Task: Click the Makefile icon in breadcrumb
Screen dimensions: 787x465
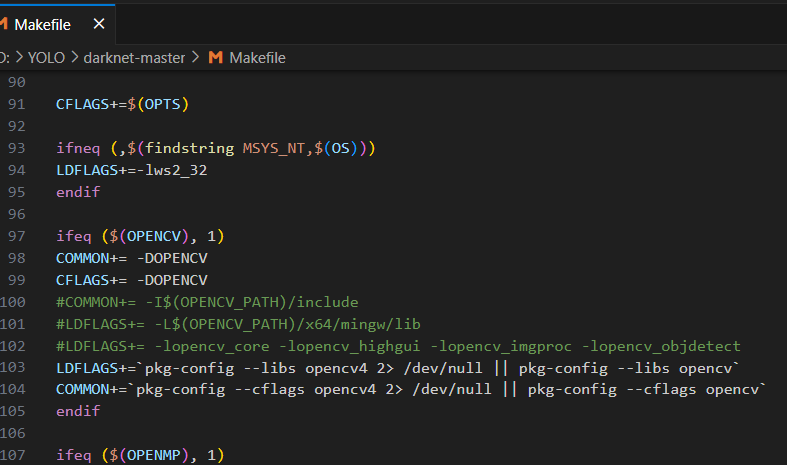Action: click(x=215, y=58)
